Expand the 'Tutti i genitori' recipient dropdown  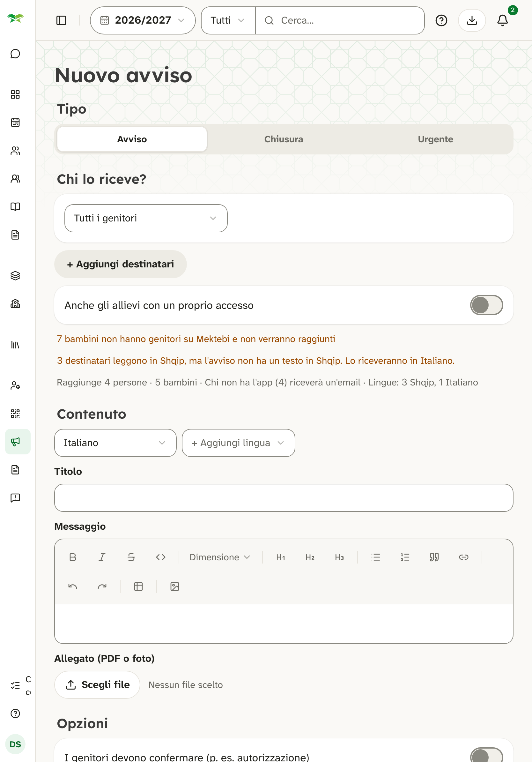point(146,218)
